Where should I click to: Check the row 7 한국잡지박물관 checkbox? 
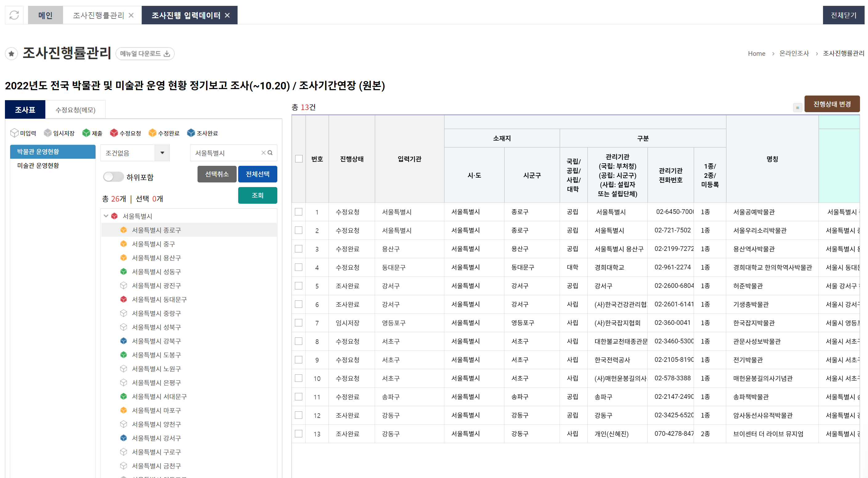299,323
